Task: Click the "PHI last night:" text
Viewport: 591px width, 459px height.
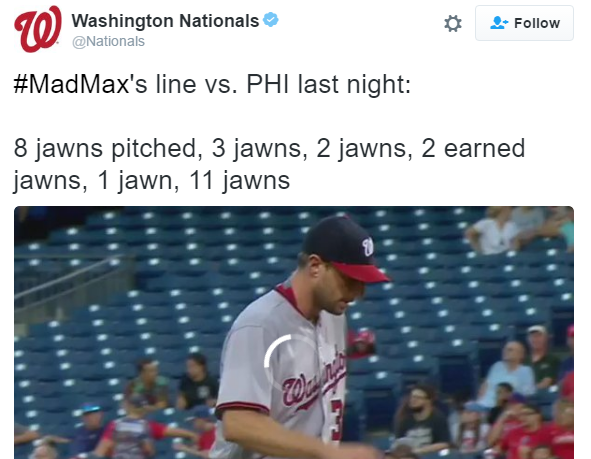Action: 328,84
